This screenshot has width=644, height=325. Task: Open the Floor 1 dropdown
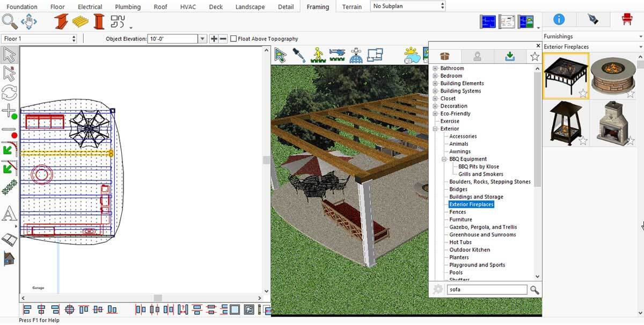(x=40, y=39)
